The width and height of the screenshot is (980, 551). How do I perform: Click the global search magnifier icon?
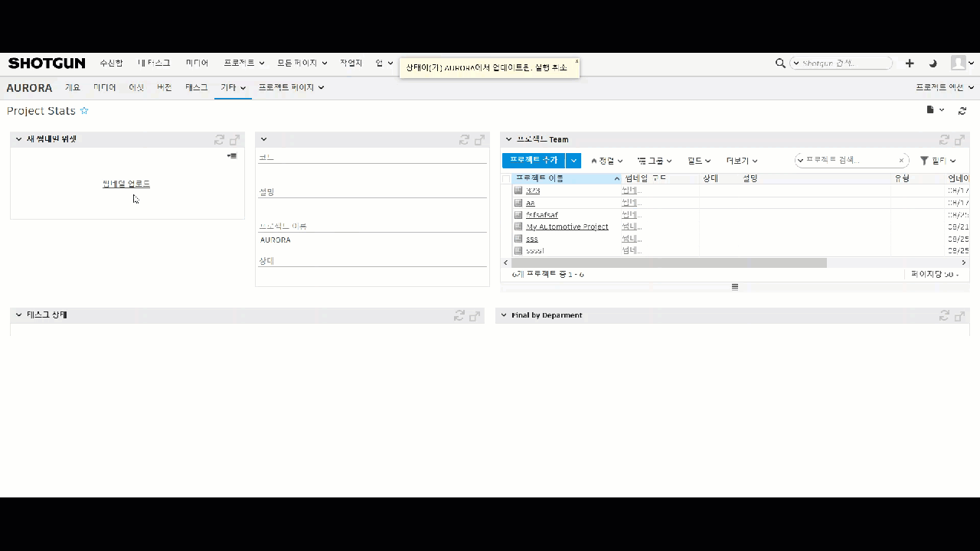[x=780, y=64]
